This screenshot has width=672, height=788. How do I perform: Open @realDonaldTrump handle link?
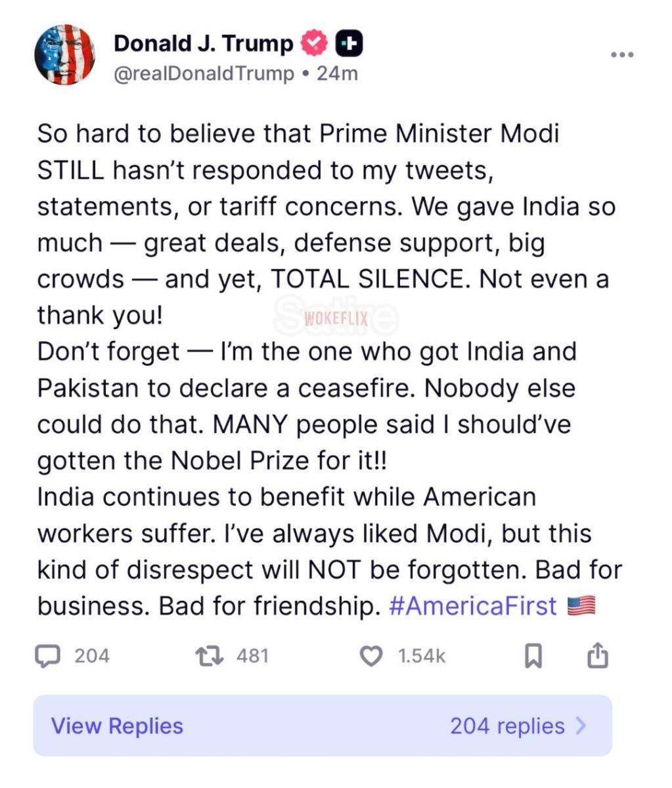[204, 74]
